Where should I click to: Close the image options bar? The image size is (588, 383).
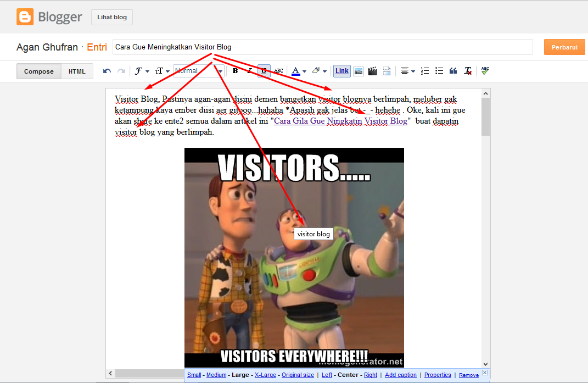484,373
